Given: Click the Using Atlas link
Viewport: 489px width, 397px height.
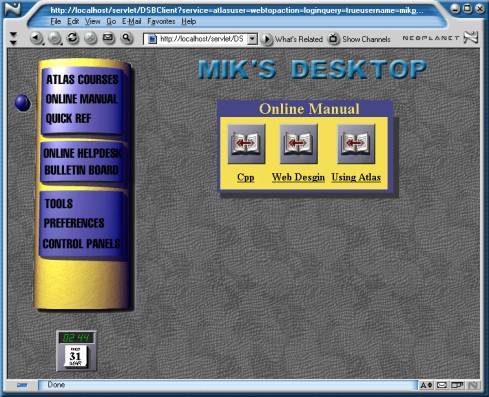Looking at the screenshot, I should 356,177.
